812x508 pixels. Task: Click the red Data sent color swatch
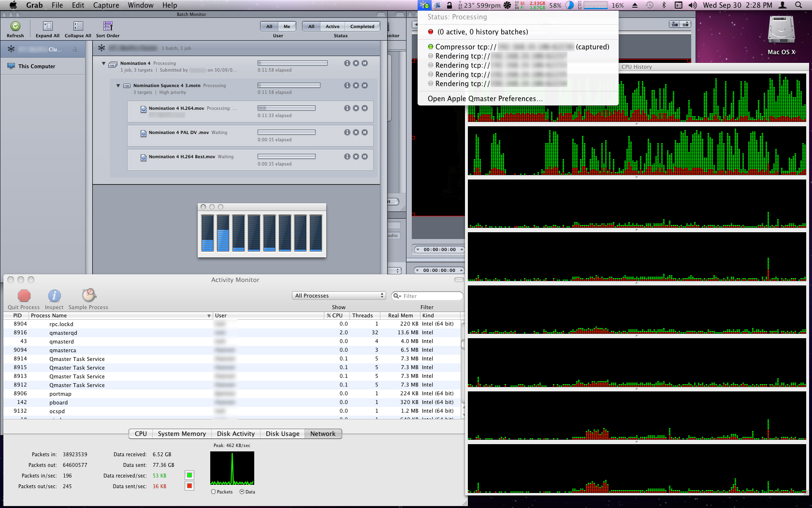click(189, 486)
